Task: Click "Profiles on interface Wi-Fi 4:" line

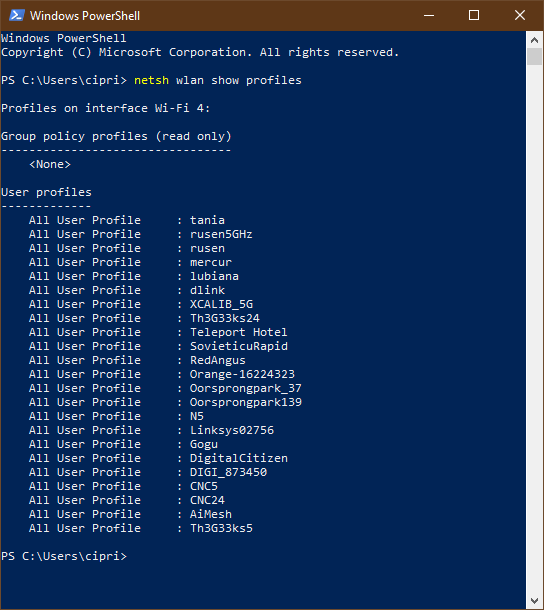Action: [x=105, y=108]
